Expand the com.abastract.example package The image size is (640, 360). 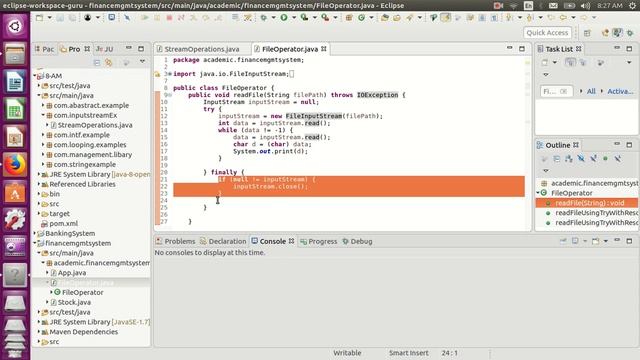(x=43, y=105)
